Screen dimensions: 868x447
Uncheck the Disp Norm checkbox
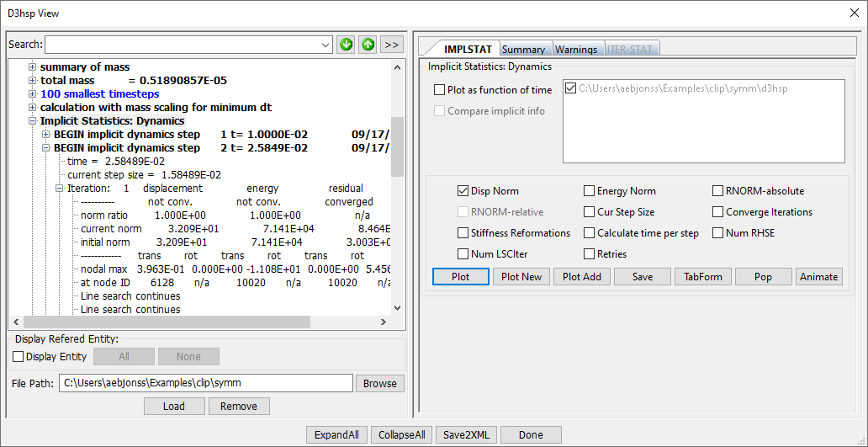(x=463, y=191)
